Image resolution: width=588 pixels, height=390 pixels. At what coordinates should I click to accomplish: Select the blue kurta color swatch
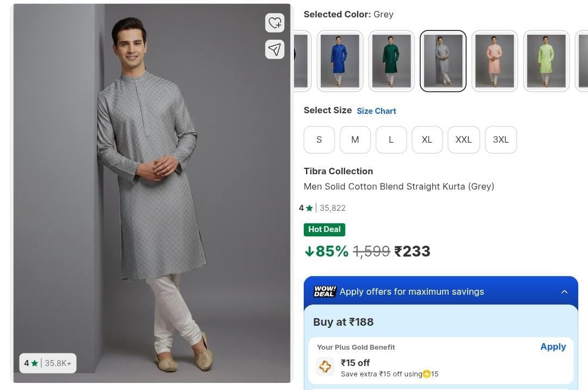pyautogui.click(x=340, y=61)
